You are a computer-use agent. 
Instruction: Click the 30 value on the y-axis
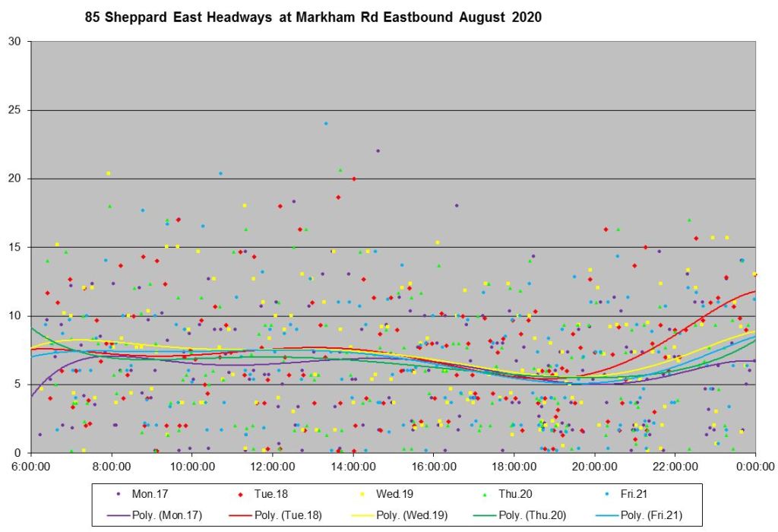point(14,41)
